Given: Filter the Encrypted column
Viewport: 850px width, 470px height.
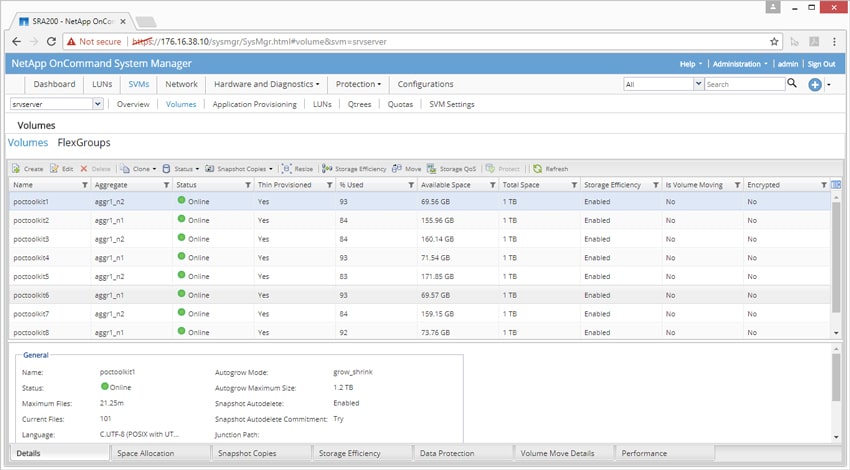Looking at the screenshot, I should pos(823,185).
